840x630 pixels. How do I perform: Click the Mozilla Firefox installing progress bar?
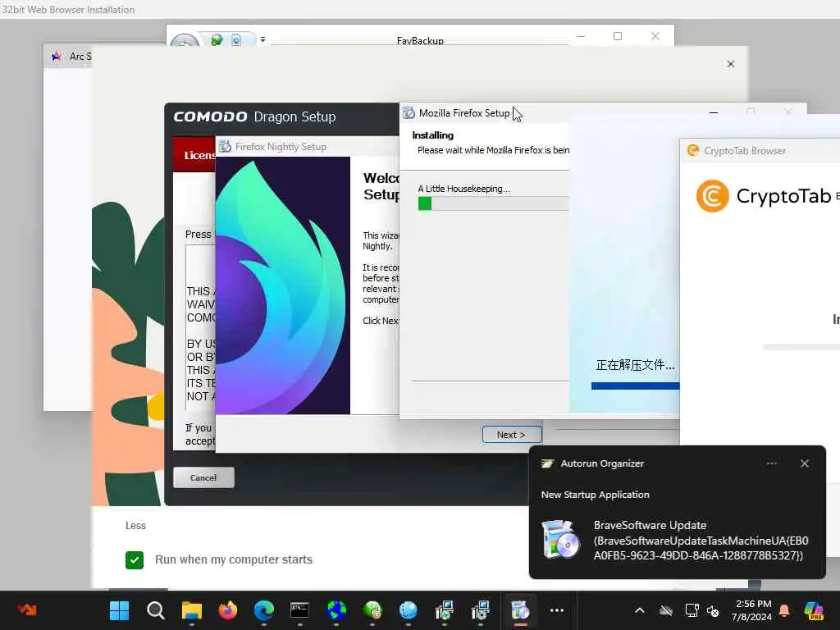click(493, 203)
